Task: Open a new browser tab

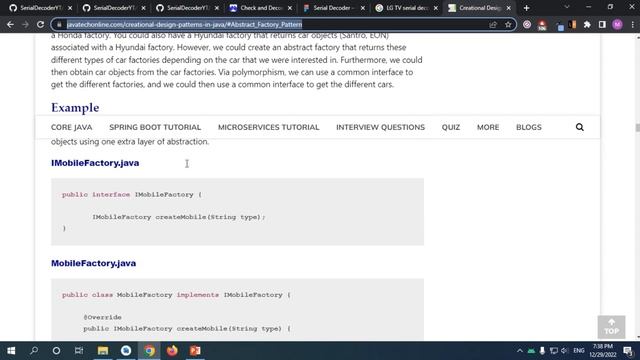Action: (527, 8)
